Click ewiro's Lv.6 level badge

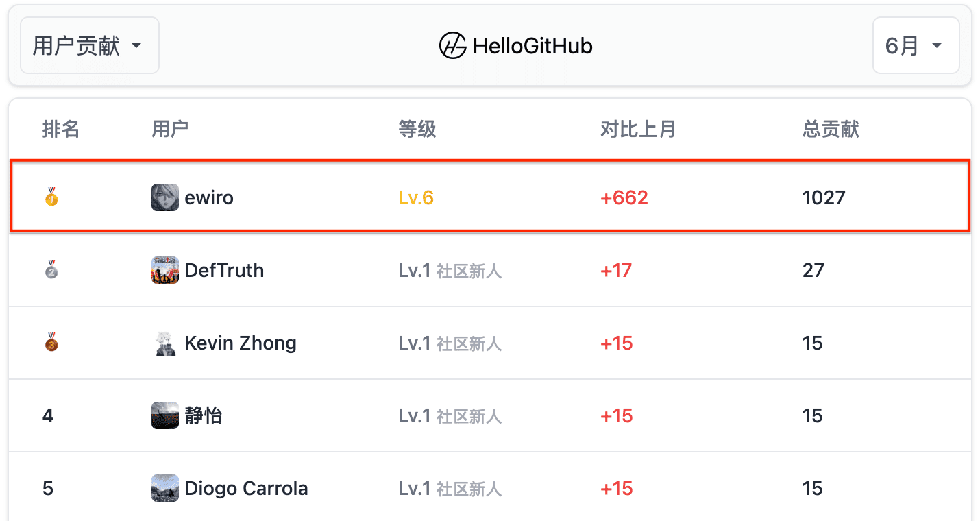click(416, 198)
